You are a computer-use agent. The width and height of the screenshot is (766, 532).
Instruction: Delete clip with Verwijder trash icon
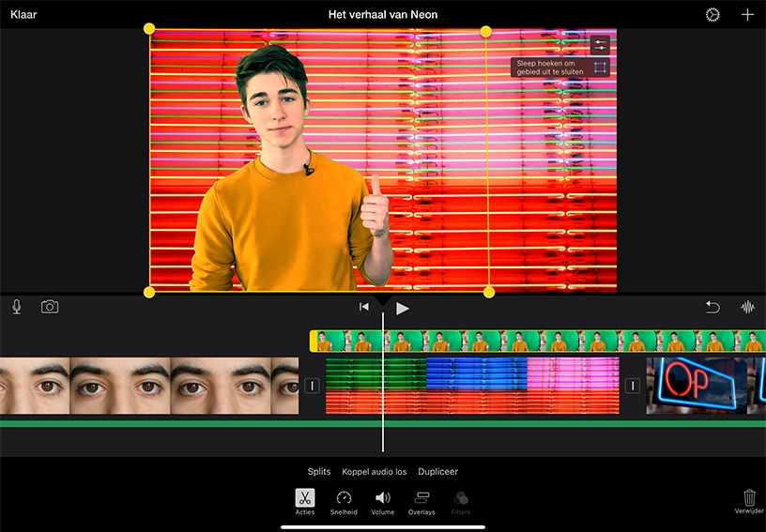coord(749,502)
